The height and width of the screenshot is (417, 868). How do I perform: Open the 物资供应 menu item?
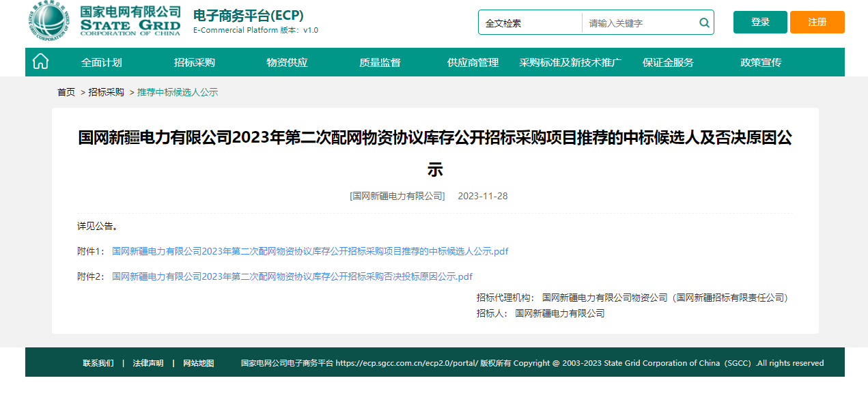[x=287, y=62]
